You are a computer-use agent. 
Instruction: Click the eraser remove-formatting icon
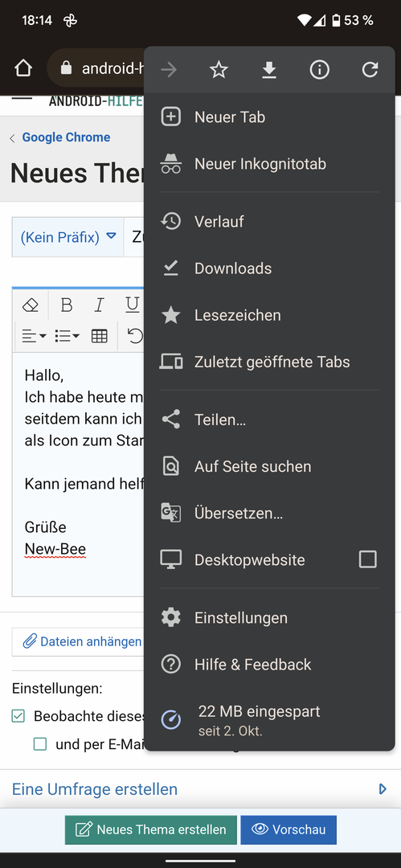tap(31, 305)
